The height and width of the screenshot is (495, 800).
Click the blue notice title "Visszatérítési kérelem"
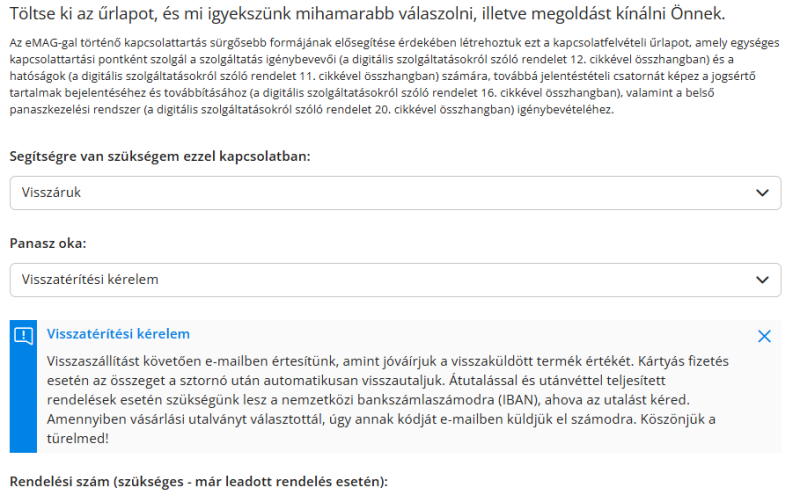pos(118,334)
